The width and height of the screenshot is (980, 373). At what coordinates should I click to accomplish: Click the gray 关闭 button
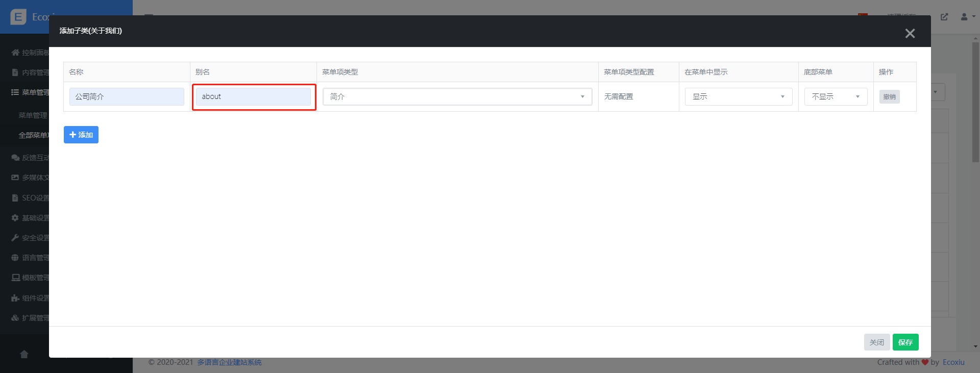click(x=876, y=342)
